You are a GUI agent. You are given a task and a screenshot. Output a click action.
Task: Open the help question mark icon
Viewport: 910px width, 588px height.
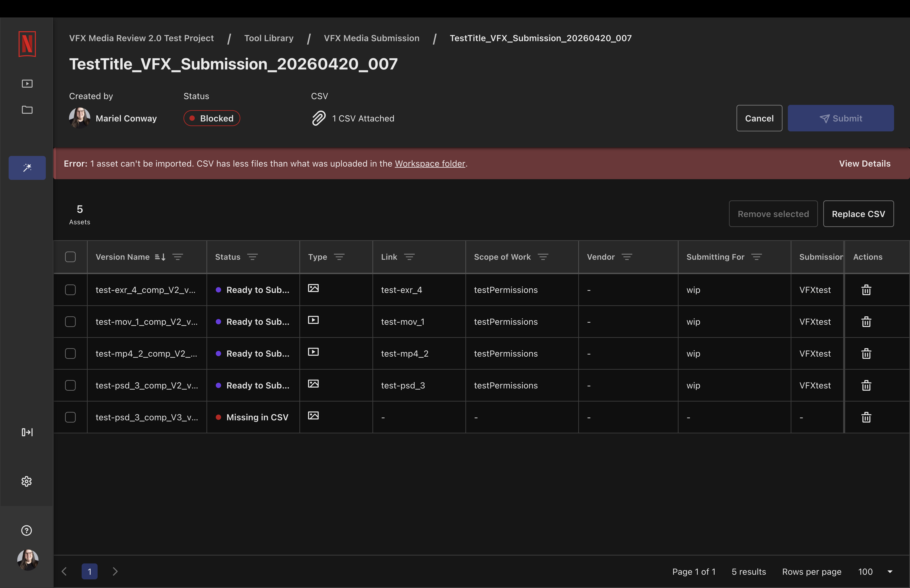tap(27, 530)
